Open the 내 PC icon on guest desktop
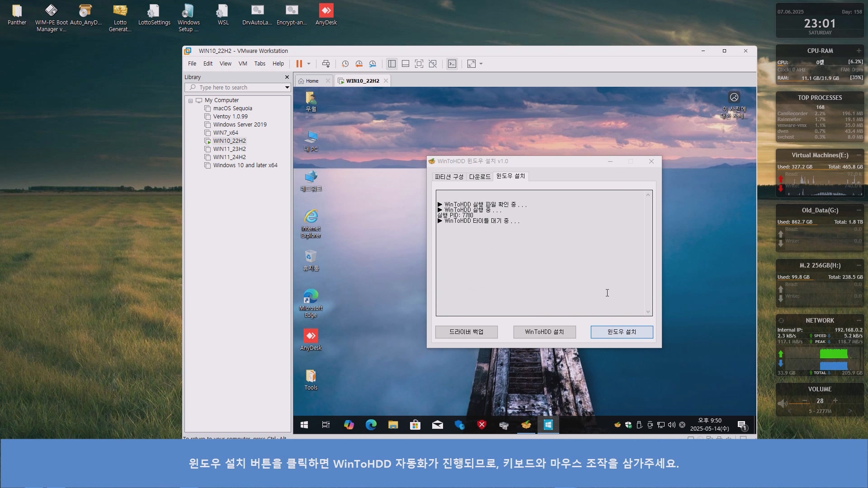Screen dimensions: 868x488 [311, 141]
